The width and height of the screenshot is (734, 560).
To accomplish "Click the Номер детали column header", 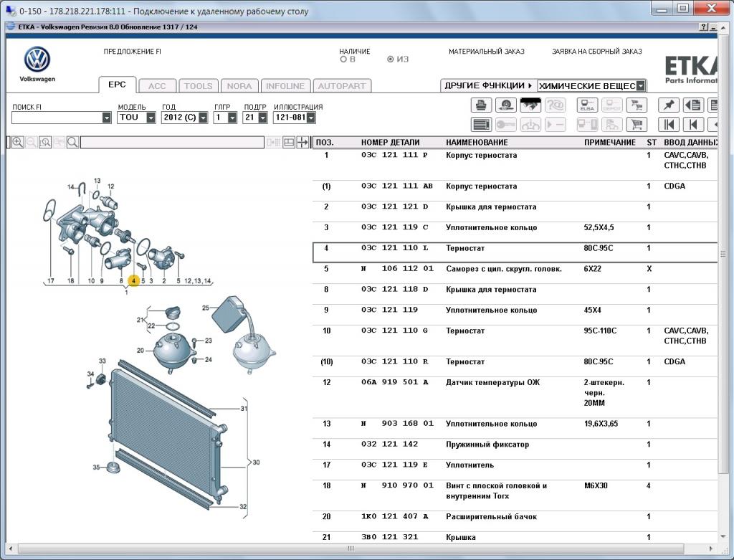I will 390,143.
